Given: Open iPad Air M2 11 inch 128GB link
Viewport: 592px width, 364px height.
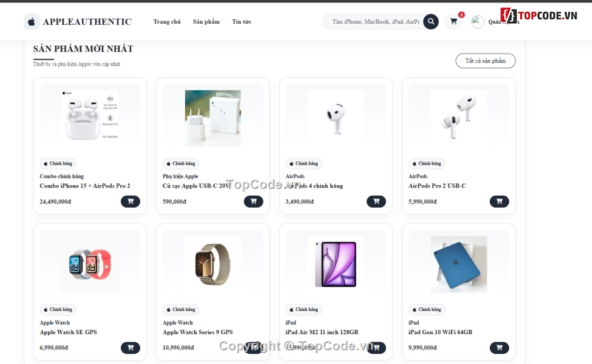Looking at the screenshot, I should click(322, 332).
